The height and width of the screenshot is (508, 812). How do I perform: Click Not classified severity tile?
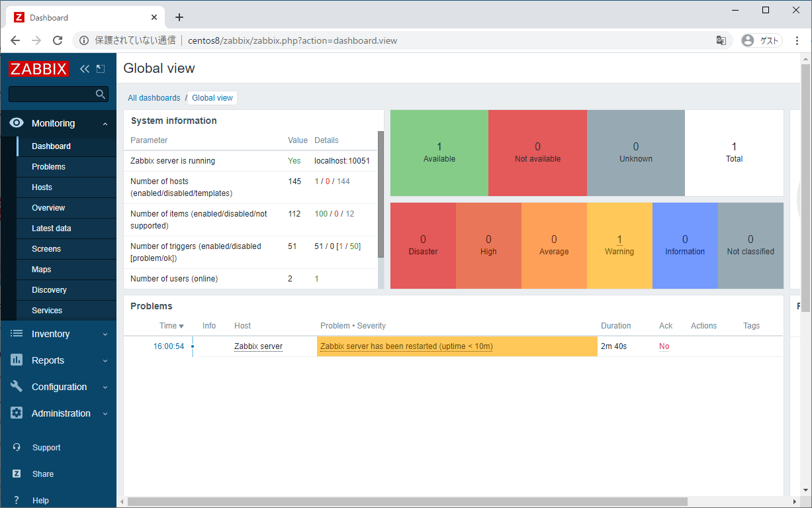point(750,246)
